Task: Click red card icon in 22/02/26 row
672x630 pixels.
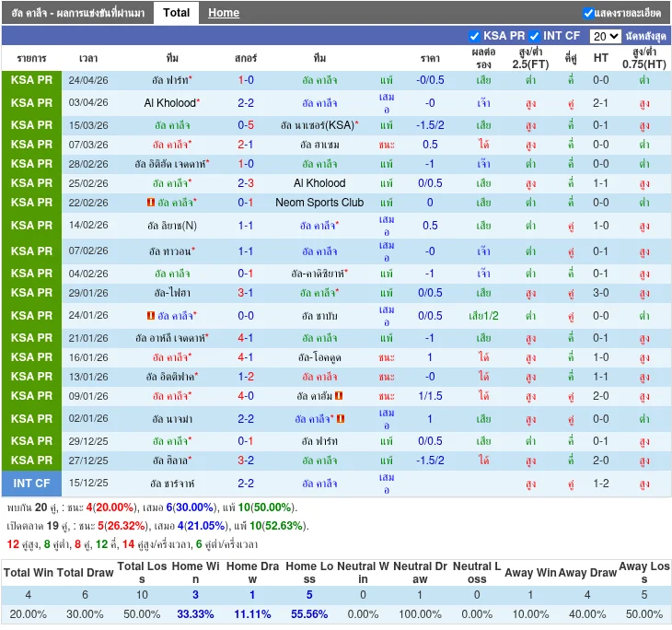Action: (x=150, y=203)
